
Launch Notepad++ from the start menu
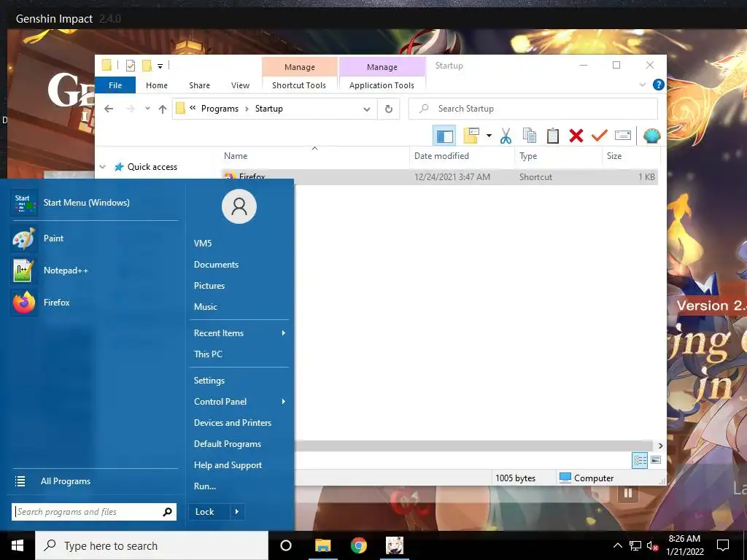coord(94,271)
